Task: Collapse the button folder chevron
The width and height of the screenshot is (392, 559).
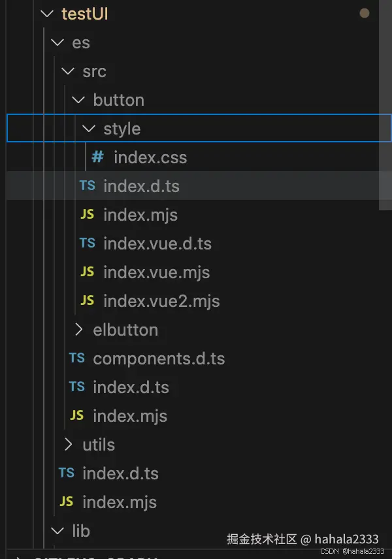Action: tap(78, 100)
